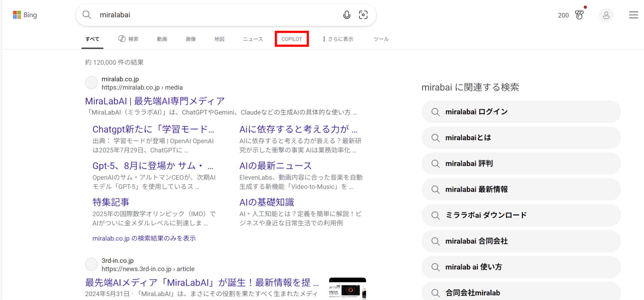Screen dimensions: 644x300
Task: Click magnifier icon beside miralab ai 使い方
Action: pos(436,267)
